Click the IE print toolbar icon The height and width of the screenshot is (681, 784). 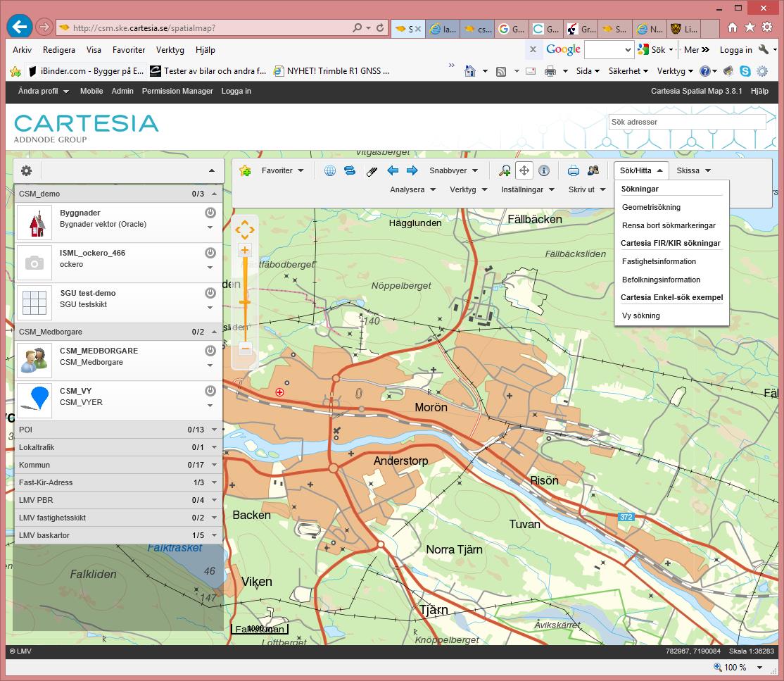(x=550, y=71)
